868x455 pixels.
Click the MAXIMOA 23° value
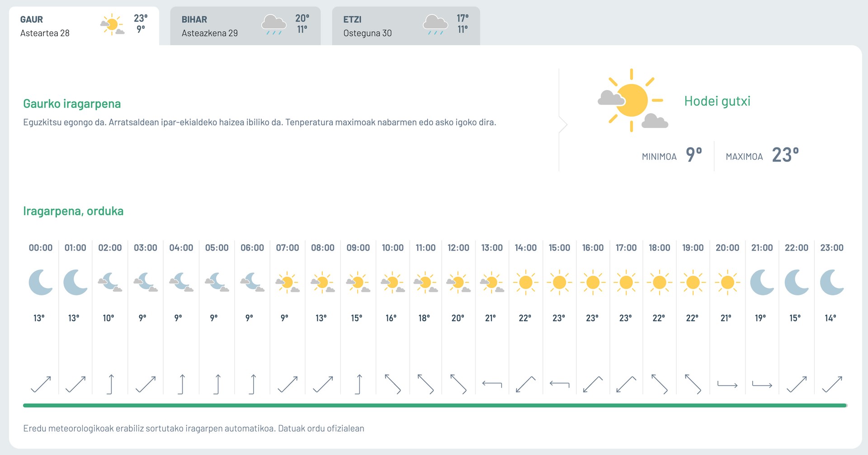[785, 155]
